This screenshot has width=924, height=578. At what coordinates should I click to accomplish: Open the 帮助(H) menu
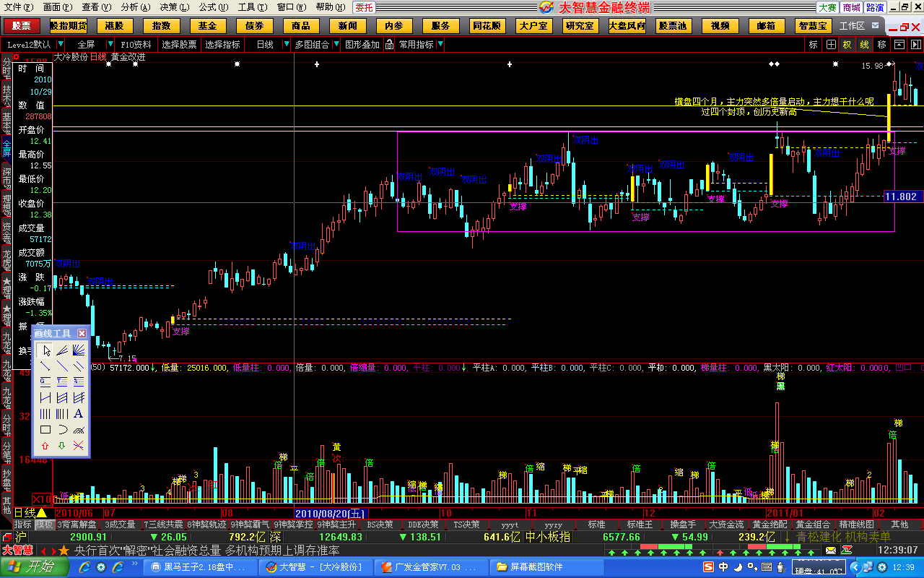click(x=330, y=7)
